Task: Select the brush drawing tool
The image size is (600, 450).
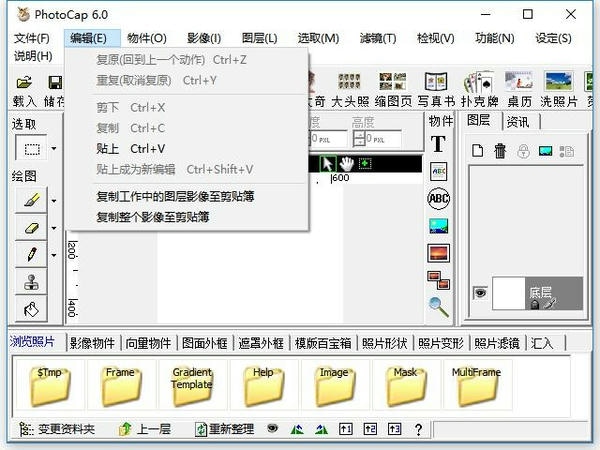Action: click(32, 200)
